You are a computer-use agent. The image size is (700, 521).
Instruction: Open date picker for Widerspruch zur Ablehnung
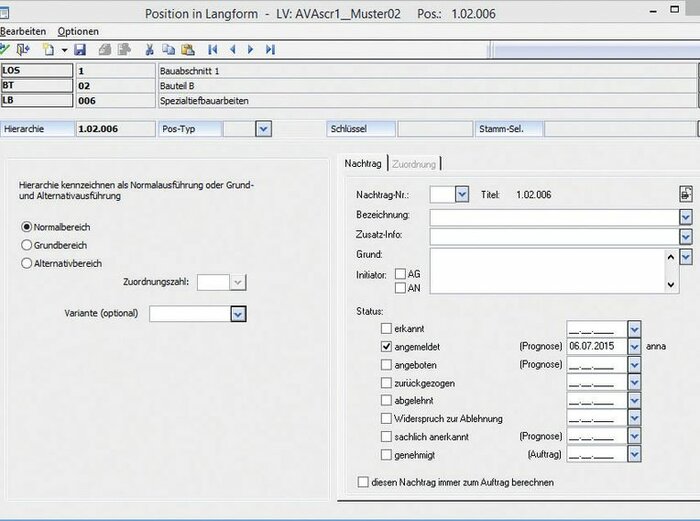[x=634, y=418]
